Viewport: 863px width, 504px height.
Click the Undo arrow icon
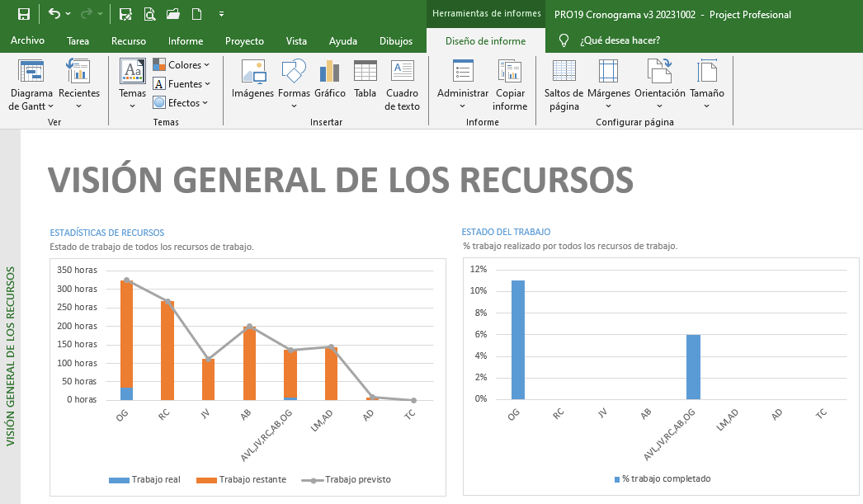point(54,14)
